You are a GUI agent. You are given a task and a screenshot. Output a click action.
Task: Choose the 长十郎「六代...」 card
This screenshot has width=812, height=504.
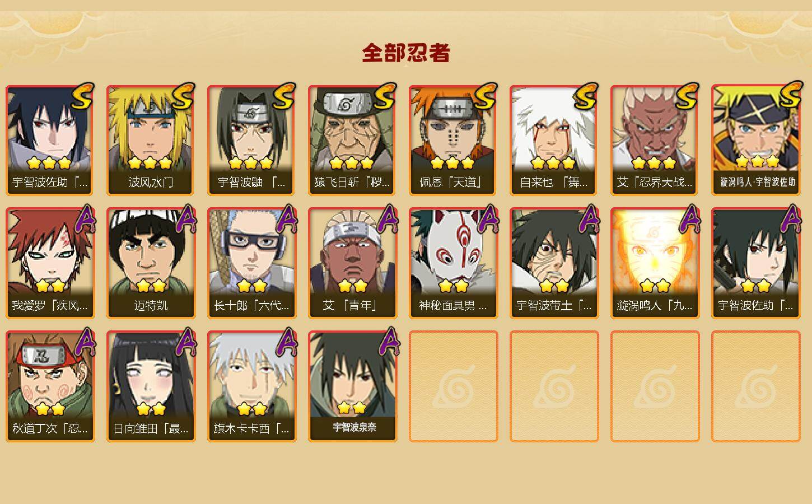(x=251, y=263)
